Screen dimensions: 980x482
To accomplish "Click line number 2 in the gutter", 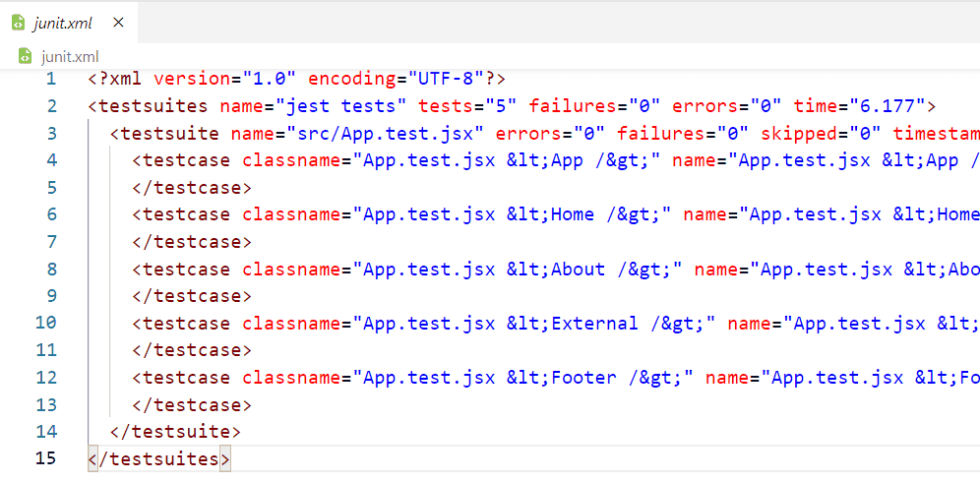I will [50, 105].
